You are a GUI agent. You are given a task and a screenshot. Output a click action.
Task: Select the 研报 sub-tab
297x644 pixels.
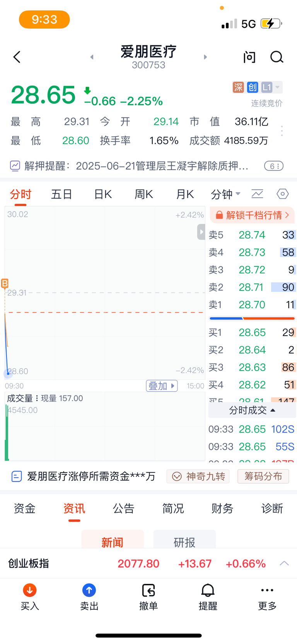[184, 540]
